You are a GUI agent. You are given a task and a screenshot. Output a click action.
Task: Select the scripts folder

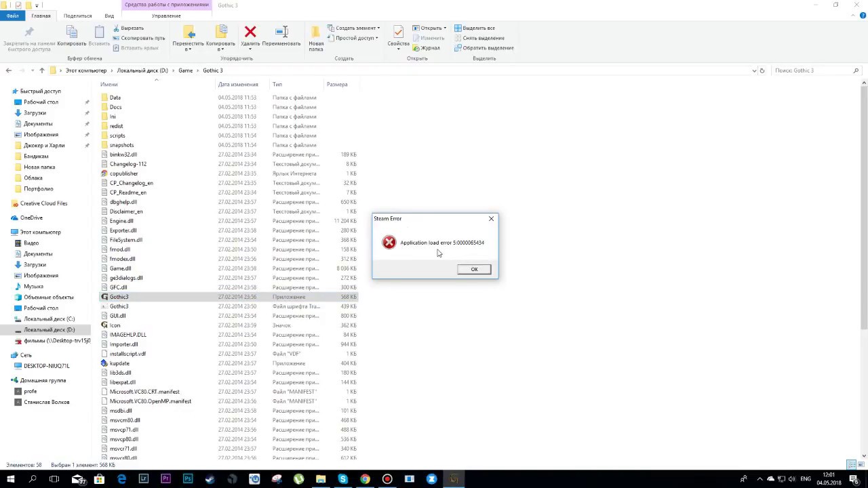117,136
